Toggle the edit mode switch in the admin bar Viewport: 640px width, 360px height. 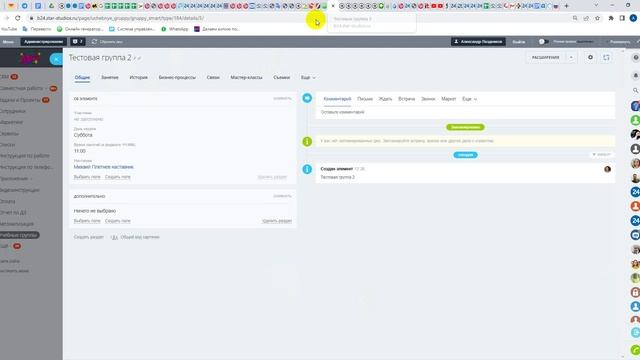pyautogui.click(x=543, y=42)
